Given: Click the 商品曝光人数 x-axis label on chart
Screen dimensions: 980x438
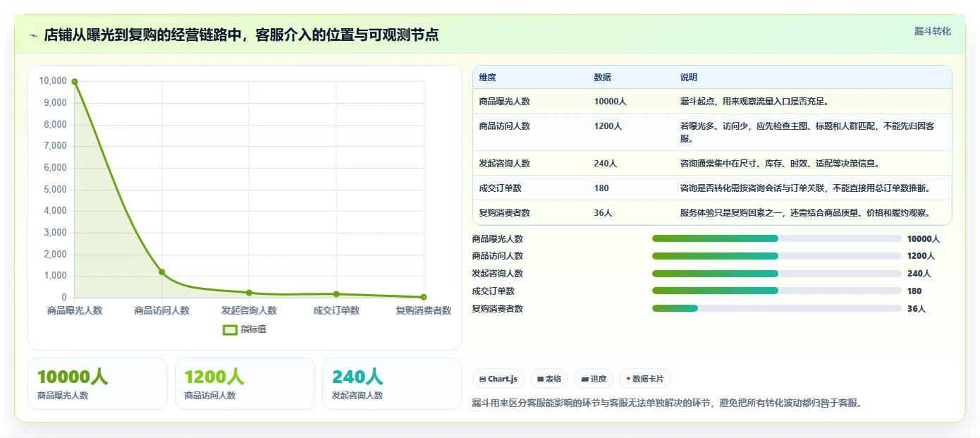Looking at the screenshot, I should tap(75, 310).
